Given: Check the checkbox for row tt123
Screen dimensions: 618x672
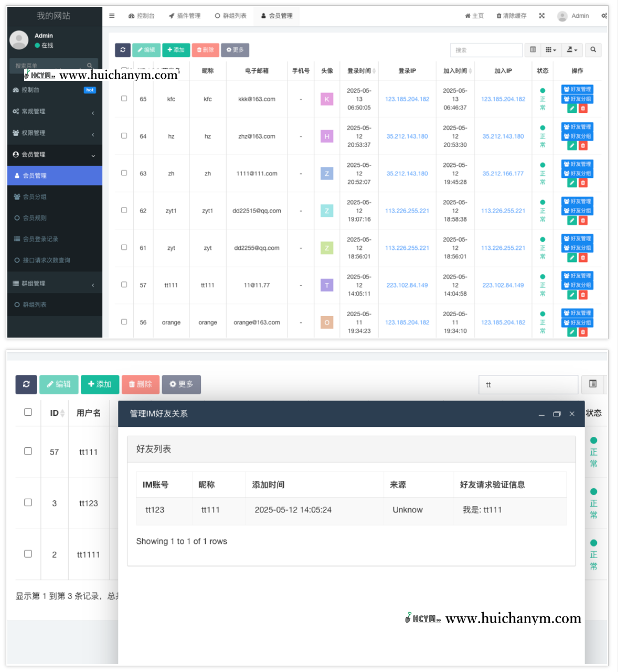Looking at the screenshot, I should [x=28, y=502].
